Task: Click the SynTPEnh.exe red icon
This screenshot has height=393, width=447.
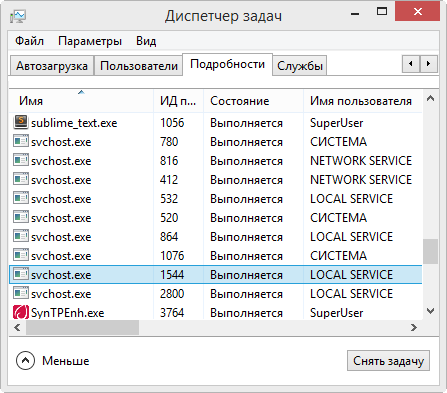Action: pyautogui.click(x=21, y=312)
